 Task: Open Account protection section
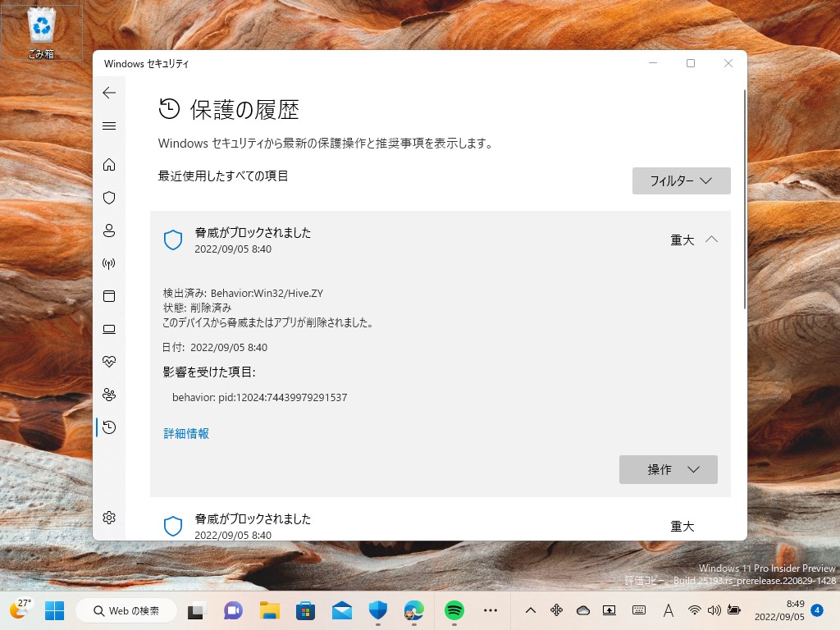[109, 231]
